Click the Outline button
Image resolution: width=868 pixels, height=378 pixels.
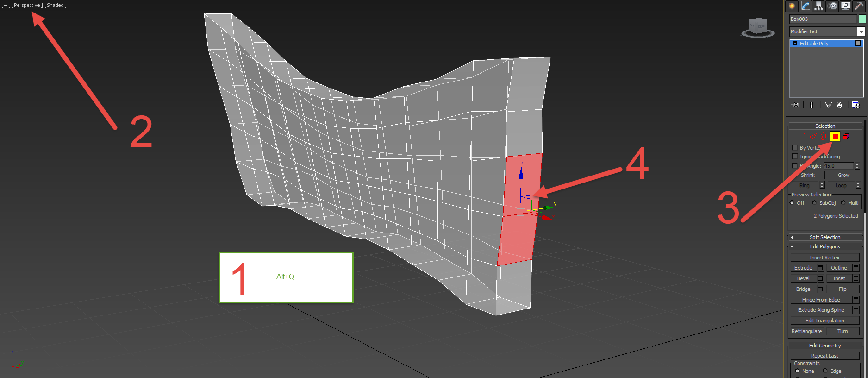pos(839,268)
